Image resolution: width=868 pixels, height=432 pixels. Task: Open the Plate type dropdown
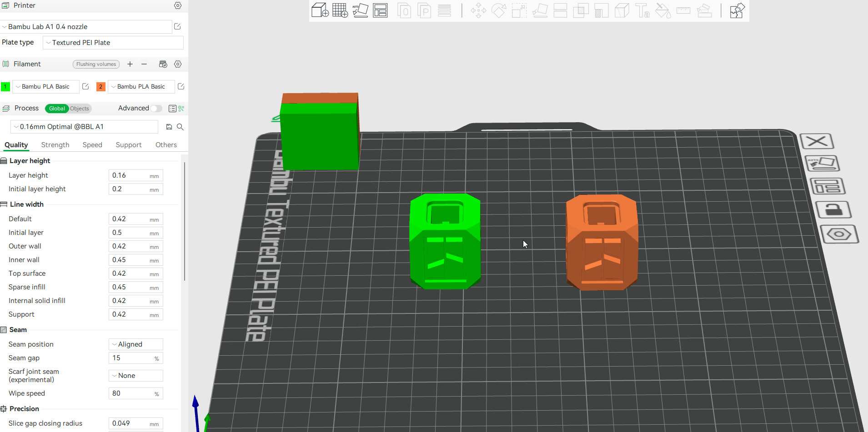tap(113, 43)
